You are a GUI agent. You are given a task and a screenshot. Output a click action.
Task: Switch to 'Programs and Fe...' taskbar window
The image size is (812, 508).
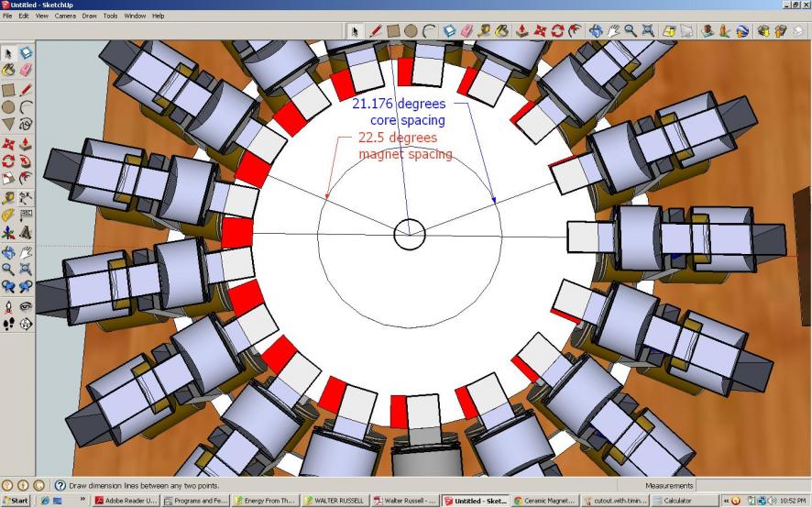(x=194, y=501)
